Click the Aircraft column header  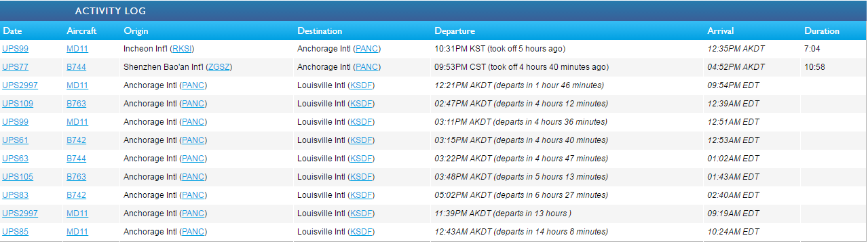(81, 31)
